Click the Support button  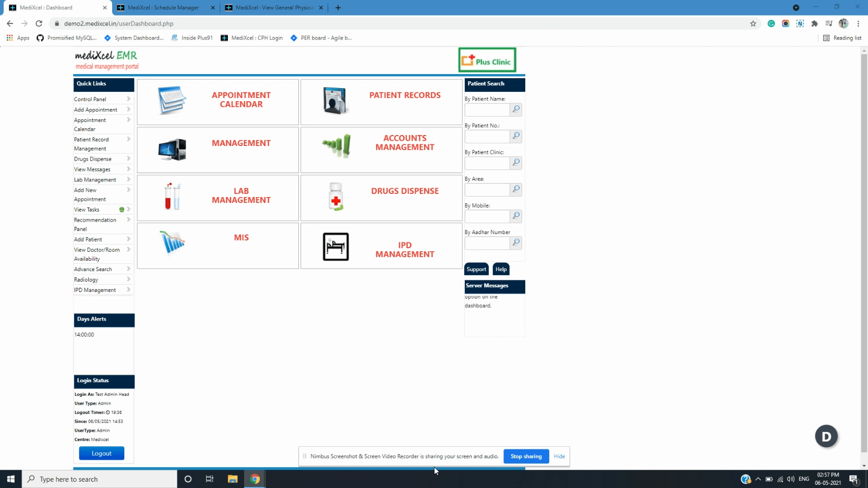pyautogui.click(x=476, y=269)
